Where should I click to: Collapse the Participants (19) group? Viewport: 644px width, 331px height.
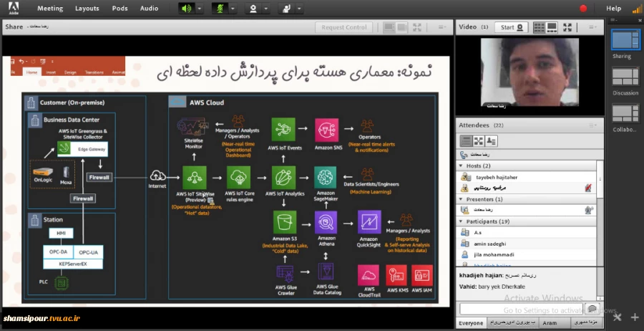pos(461,221)
